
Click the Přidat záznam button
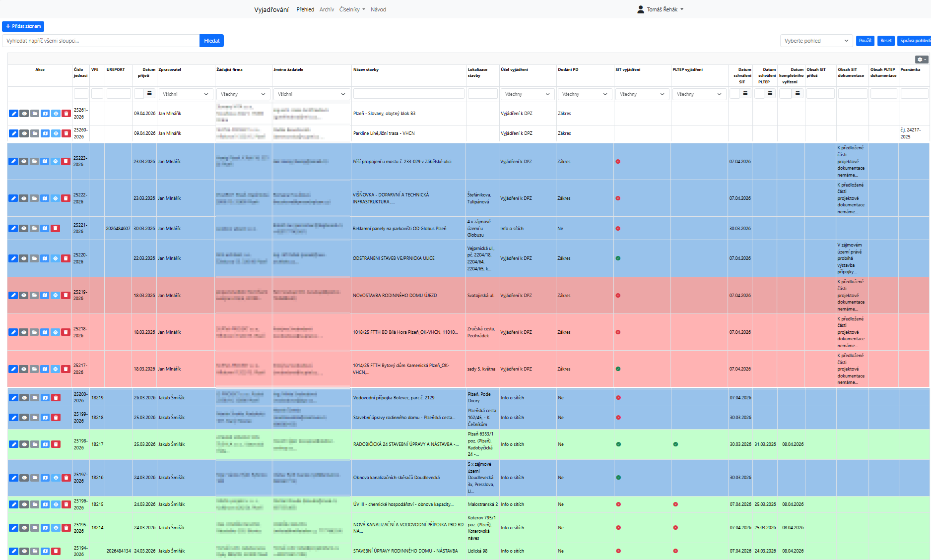click(23, 26)
